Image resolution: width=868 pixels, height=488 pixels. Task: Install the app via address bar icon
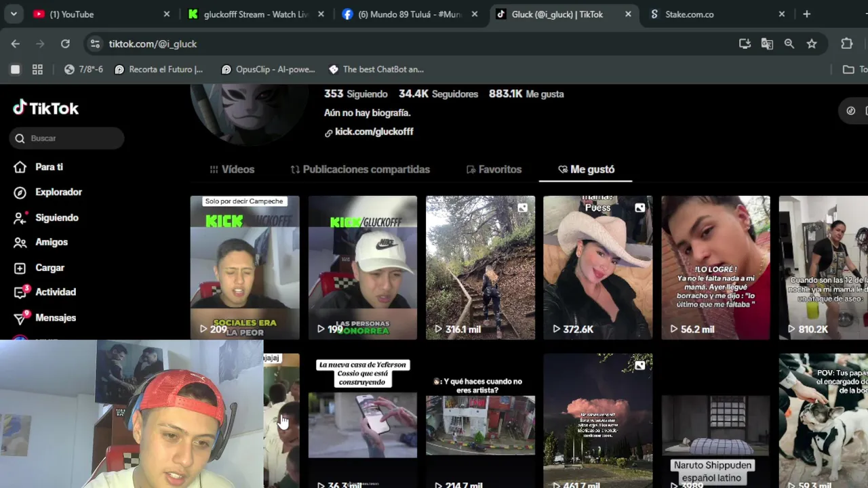point(745,43)
